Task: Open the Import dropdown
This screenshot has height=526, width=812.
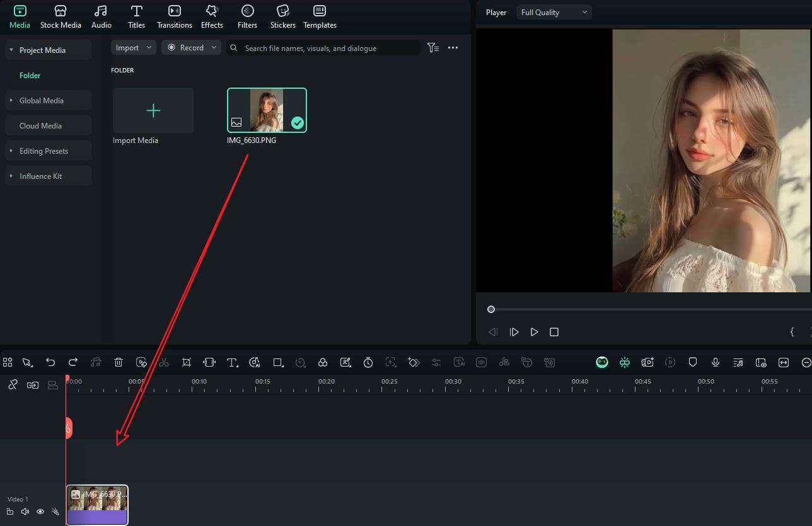Action: coord(133,47)
